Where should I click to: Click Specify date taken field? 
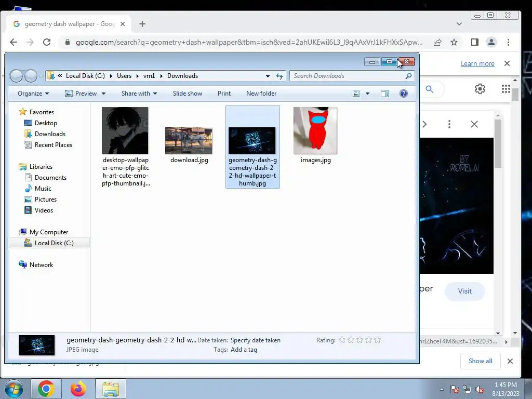[256, 340]
